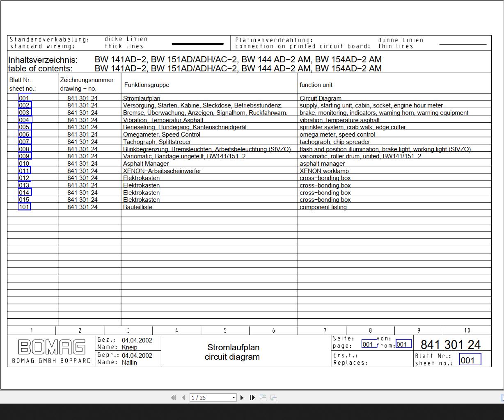Select 'Platinenverdrahtung:' legend text

pos(274,40)
